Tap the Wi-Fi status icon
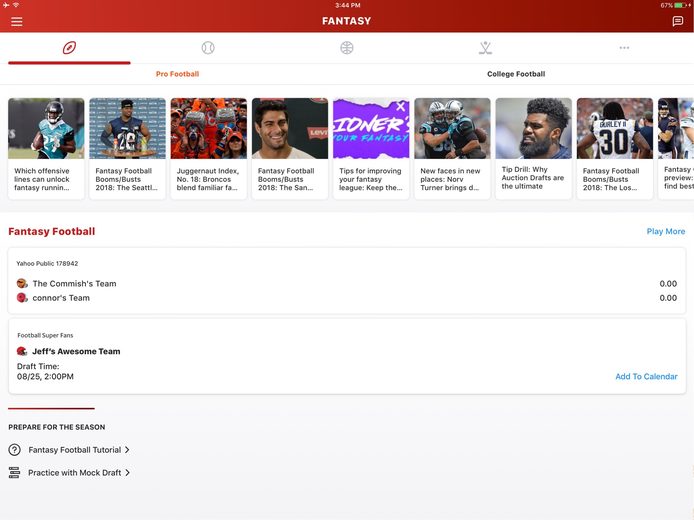Image resolution: width=694 pixels, height=520 pixels. coord(16,5)
